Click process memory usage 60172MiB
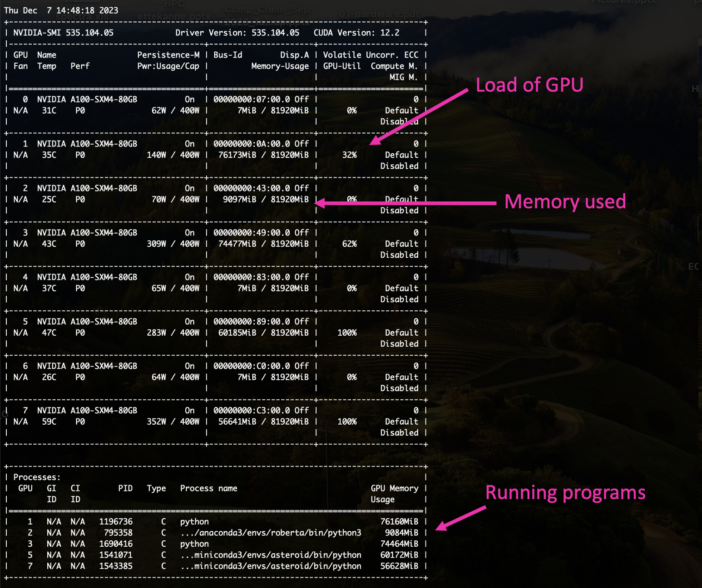Screen dimensions: 702x588 tap(399, 555)
